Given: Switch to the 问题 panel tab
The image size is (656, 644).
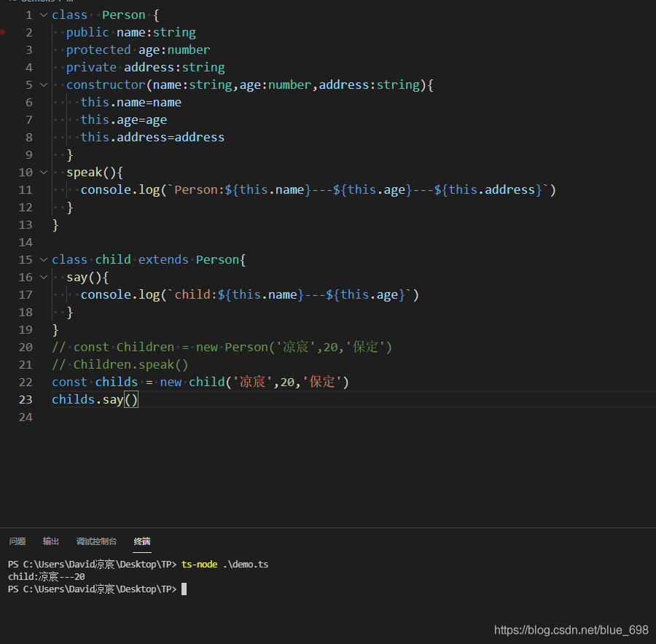Looking at the screenshot, I should point(17,541).
